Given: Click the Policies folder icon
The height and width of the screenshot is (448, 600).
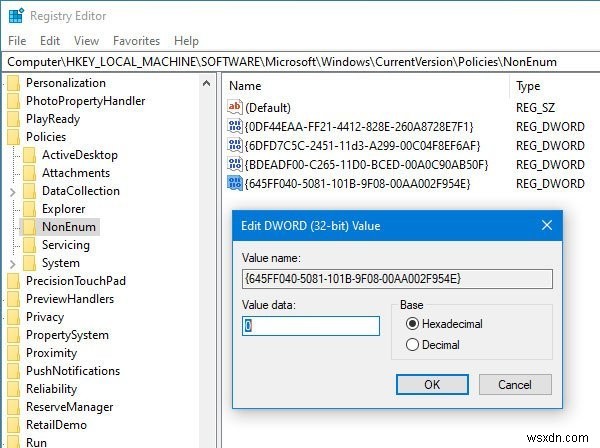Looking at the screenshot, I should pyautogui.click(x=13, y=137).
